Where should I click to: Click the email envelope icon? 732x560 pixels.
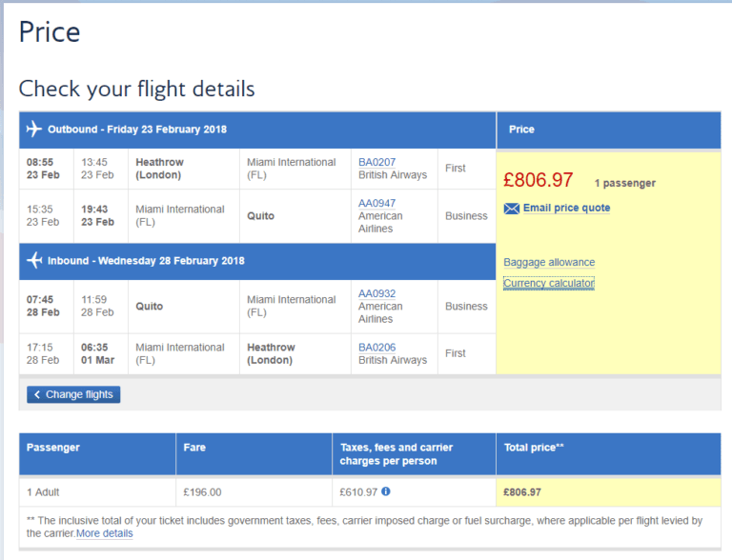tap(512, 209)
